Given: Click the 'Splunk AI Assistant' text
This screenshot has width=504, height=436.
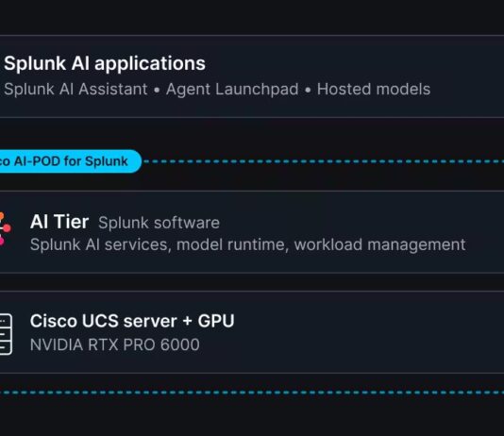Looking at the screenshot, I should point(76,89).
